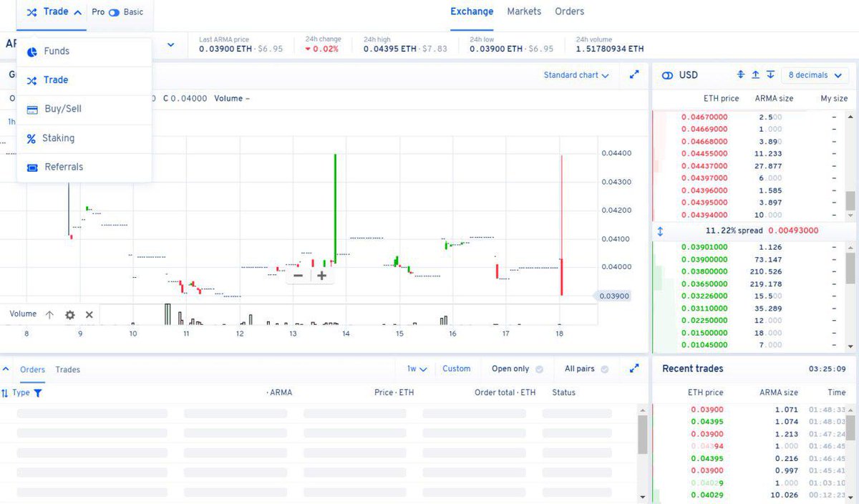Sort orders with the arrows icon
This screenshot has width=859, height=504.
click(x=5, y=392)
